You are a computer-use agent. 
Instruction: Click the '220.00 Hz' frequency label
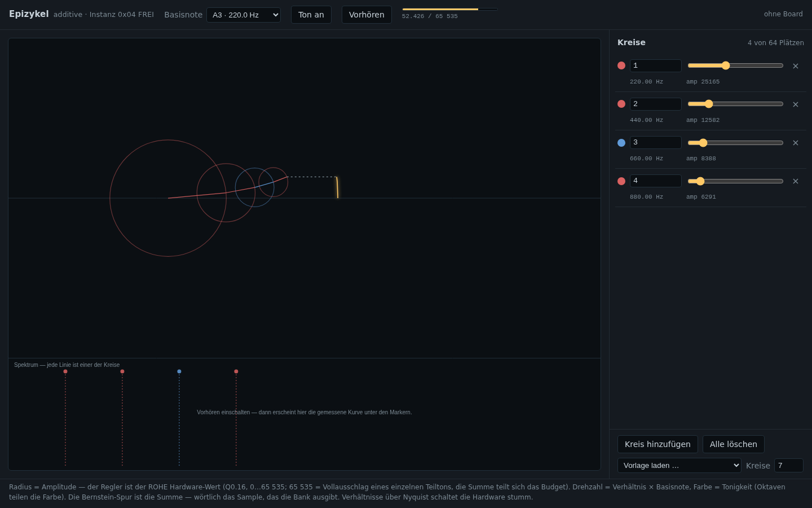click(x=646, y=82)
